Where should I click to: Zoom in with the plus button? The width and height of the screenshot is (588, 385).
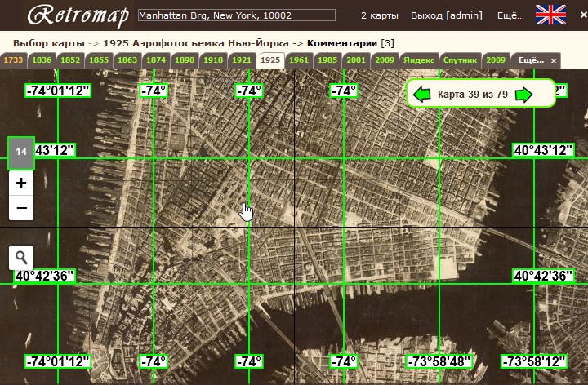point(21,183)
